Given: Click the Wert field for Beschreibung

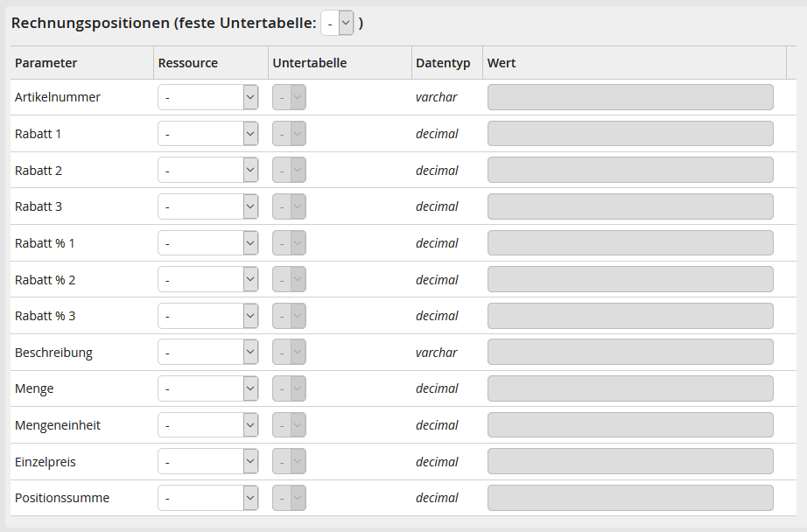Looking at the screenshot, I should tap(630, 353).
